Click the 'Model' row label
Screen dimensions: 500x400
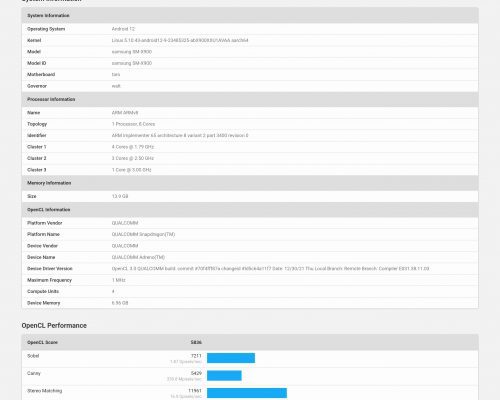click(34, 52)
